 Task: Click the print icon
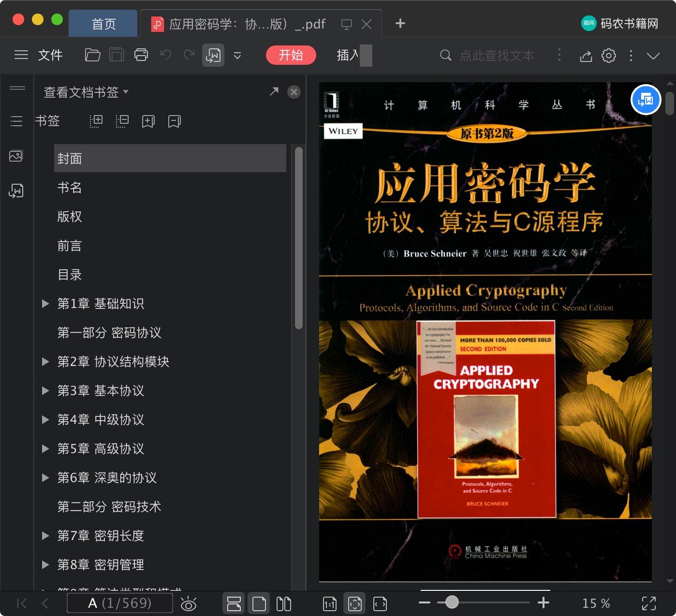click(x=141, y=55)
